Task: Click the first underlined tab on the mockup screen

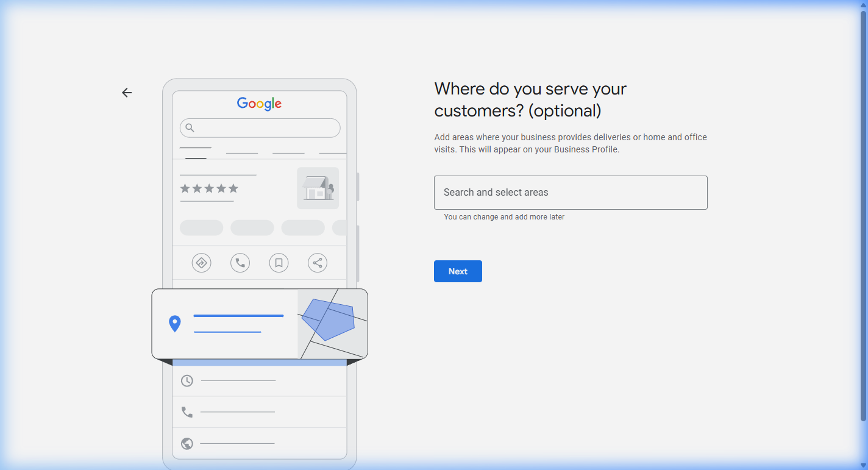Action: [195, 149]
